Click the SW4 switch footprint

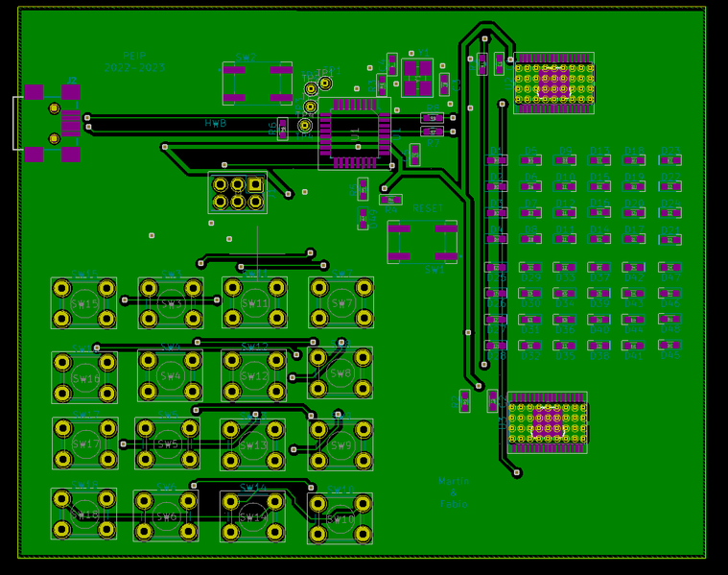[x=170, y=375]
